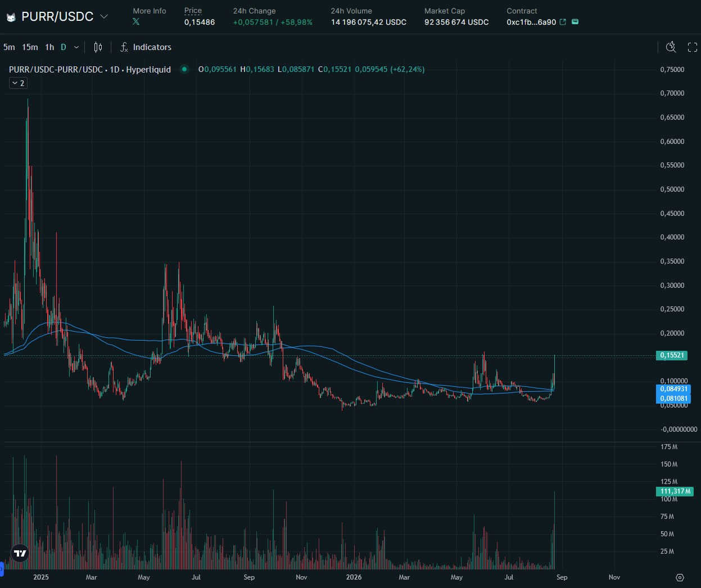Click the 0,75000 price scale label
This screenshot has width=701, height=588.
click(672, 70)
